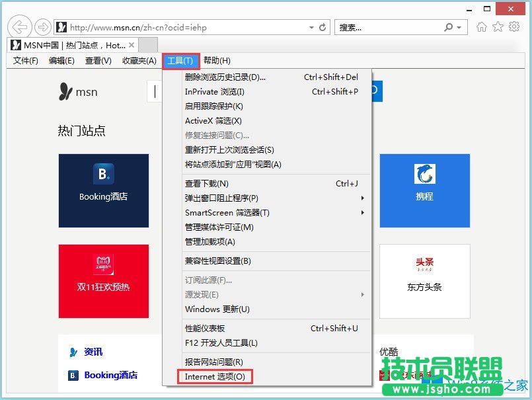Open the favorites star icon
The width and height of the screenshot is (532, 400).
[x=499, y=27]
